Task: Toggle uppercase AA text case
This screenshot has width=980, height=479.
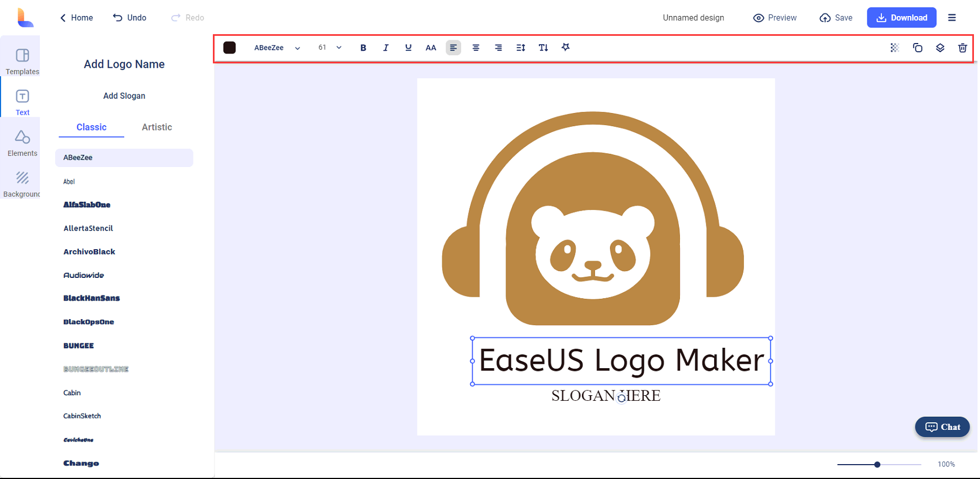Action: (431, 48)
